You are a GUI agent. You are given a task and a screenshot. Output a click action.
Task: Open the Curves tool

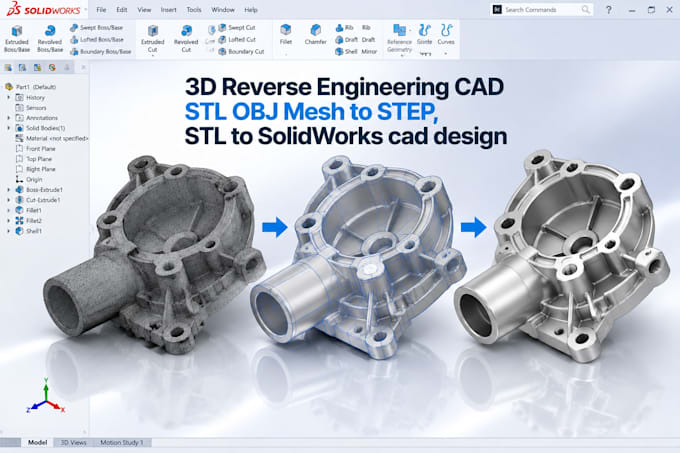(x=446, y=35)
